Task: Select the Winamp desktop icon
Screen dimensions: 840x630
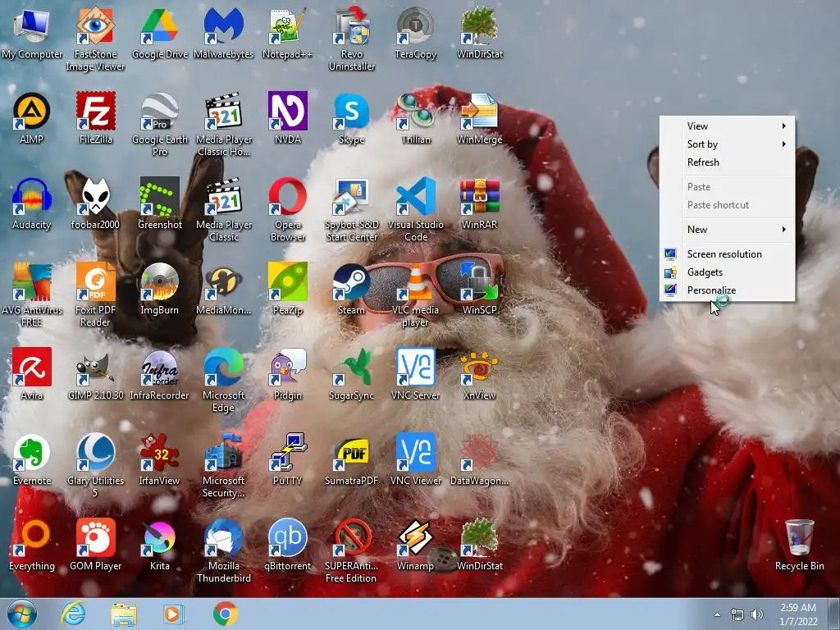Action: click(x=415, y=545)
